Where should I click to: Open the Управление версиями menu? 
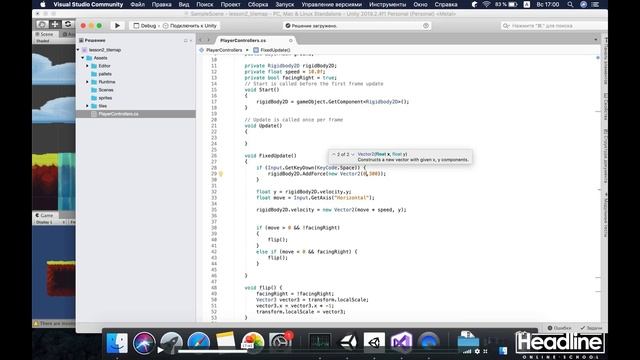pyautogui.click(x=331, y=4)
